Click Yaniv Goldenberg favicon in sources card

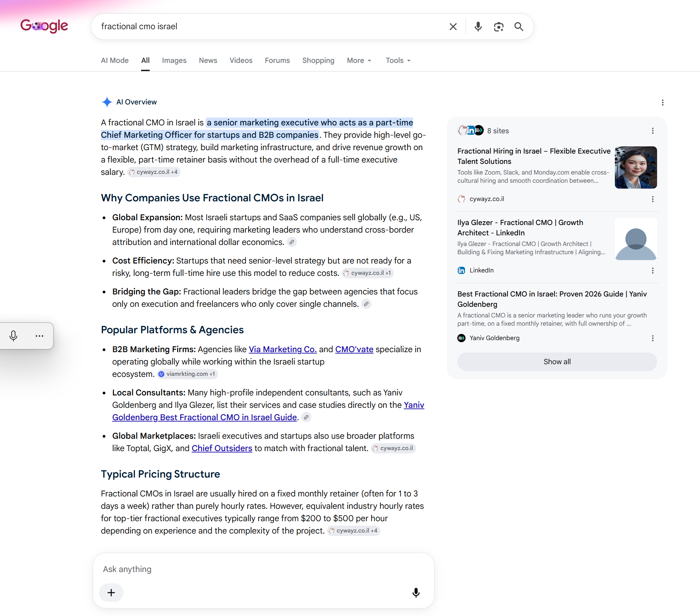(461, 338)
